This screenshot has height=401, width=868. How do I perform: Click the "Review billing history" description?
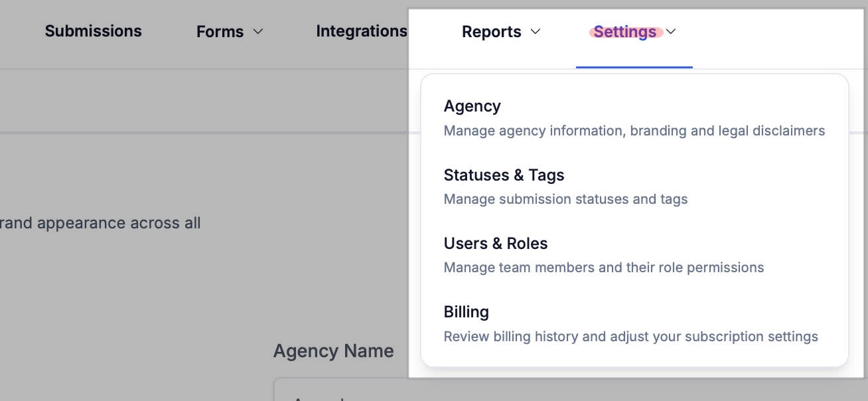click(x=630, y=337)
